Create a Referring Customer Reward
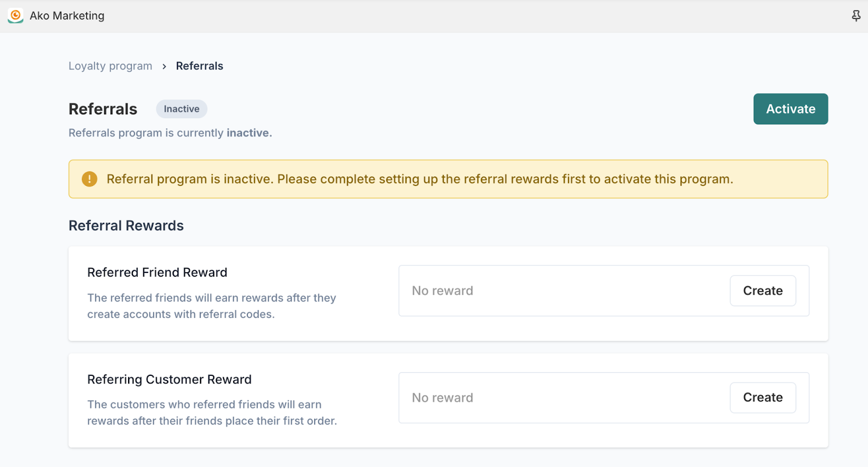The width and height of the screenshot is (868, 467). [x=763, y=398]
